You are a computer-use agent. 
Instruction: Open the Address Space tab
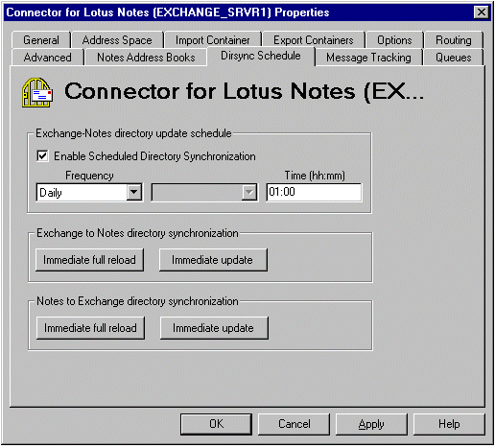pos(117,40)
